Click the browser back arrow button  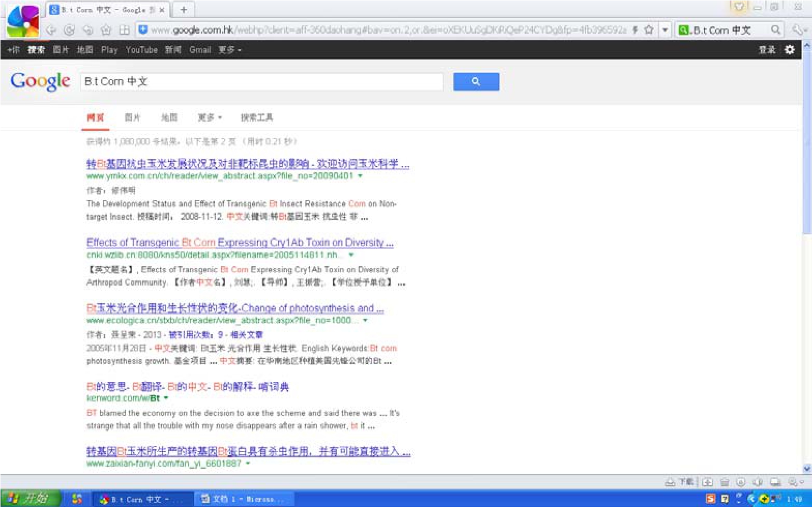tap(51, 30)
